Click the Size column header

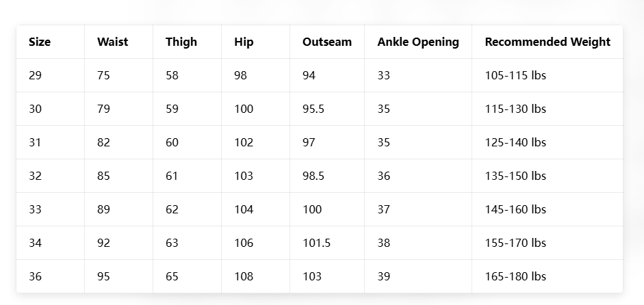tap(40, 42)
